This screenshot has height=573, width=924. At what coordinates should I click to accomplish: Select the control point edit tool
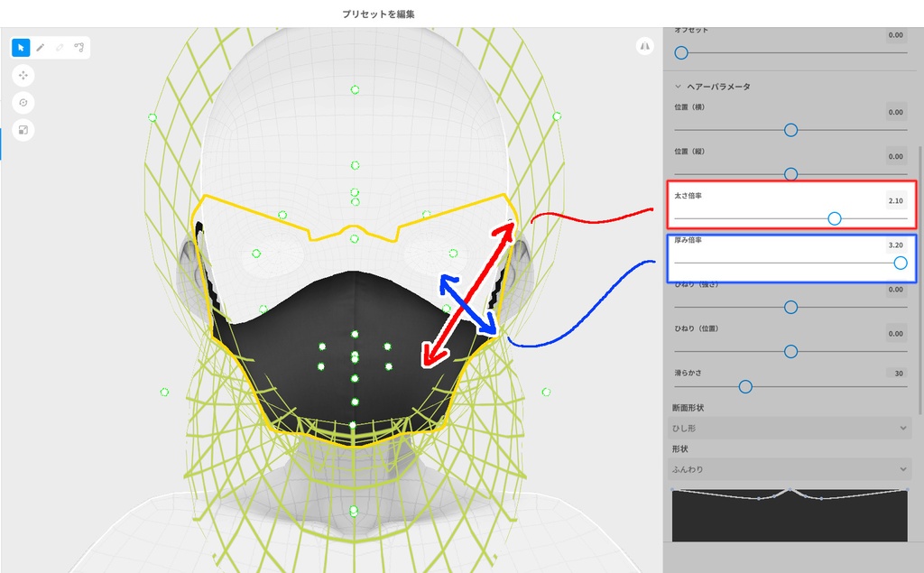coord(79,47)
